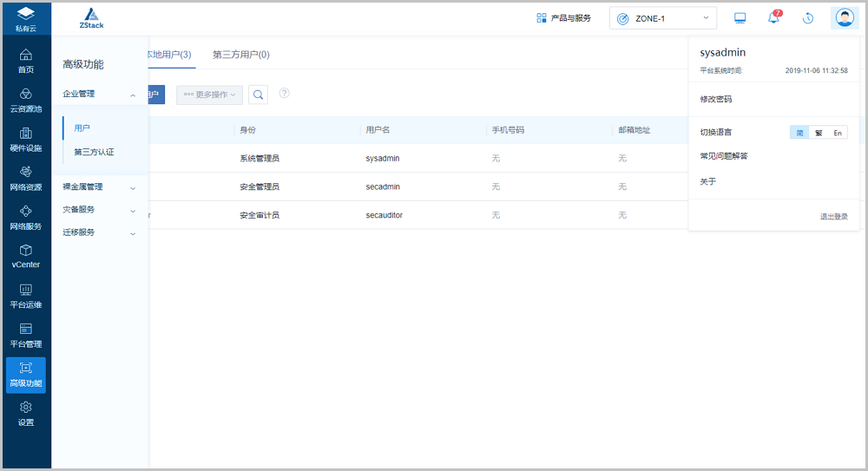Click 修改密码 to change password
Screen dimensions: 868x471
pyautogui.click(x=716, y=100)
